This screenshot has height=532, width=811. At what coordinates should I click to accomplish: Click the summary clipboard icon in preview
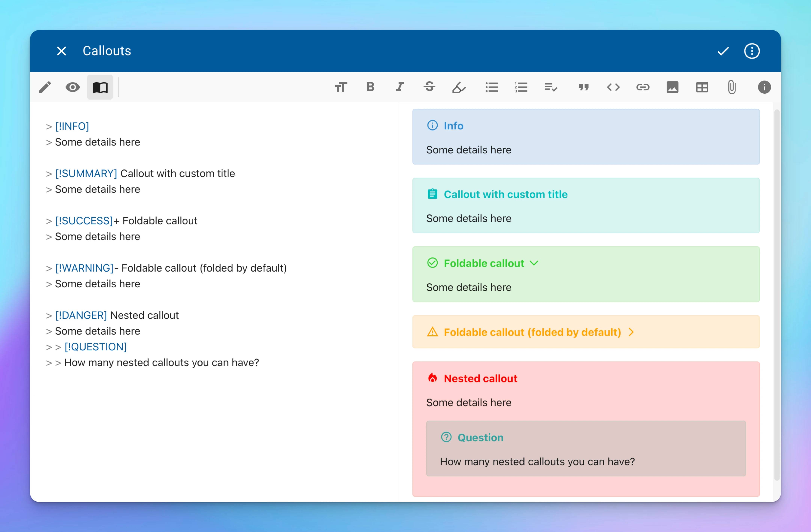tap(432, 194)
